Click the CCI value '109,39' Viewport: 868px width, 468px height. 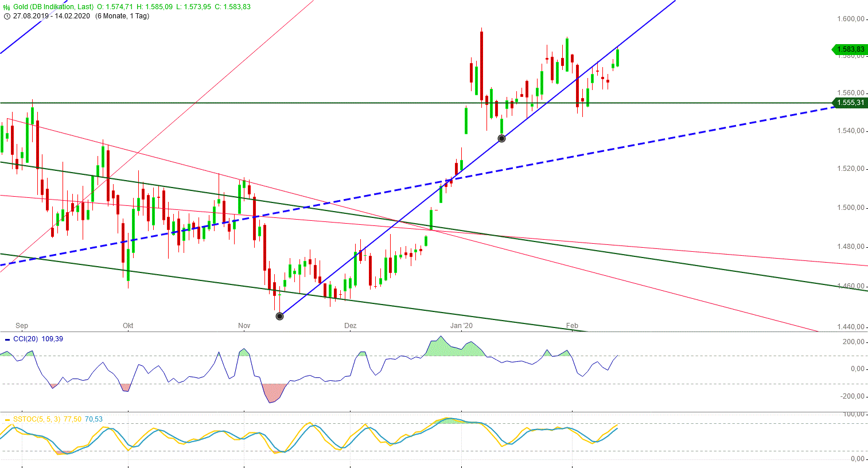click(x=52, y=339)
